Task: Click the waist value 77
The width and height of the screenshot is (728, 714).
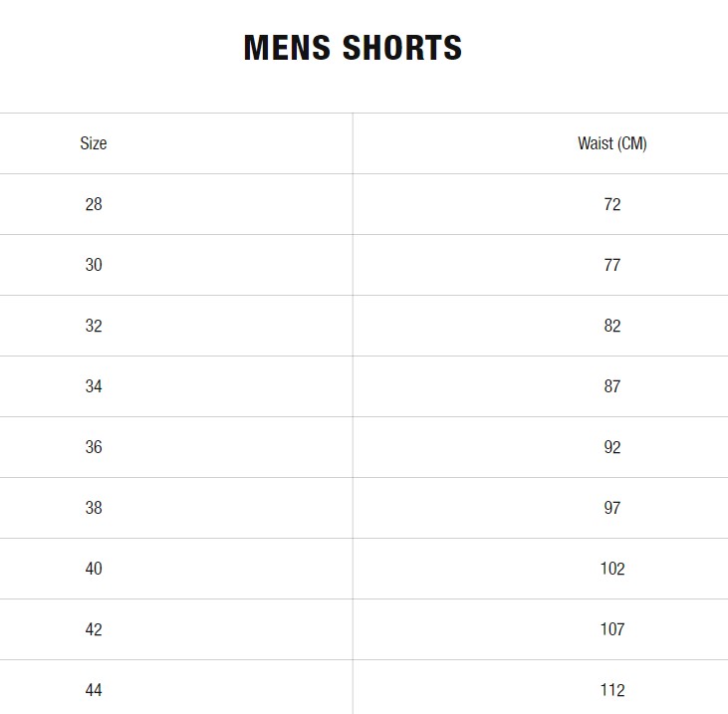Action: click(611, 265)
